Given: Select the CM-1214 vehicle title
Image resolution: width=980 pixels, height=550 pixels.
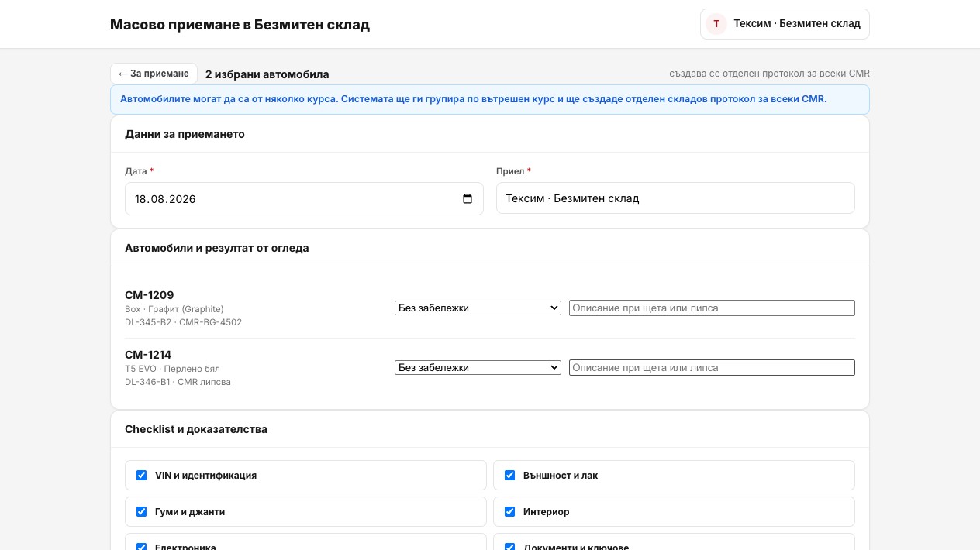Looking at the screenshot, I should pyautogui.click(x=148, y=355).
